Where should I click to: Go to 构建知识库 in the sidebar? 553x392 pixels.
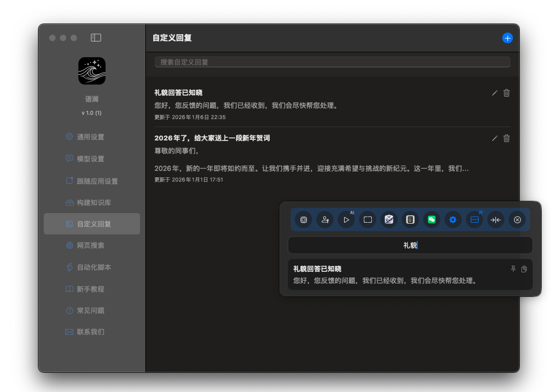tap(94, 203)
